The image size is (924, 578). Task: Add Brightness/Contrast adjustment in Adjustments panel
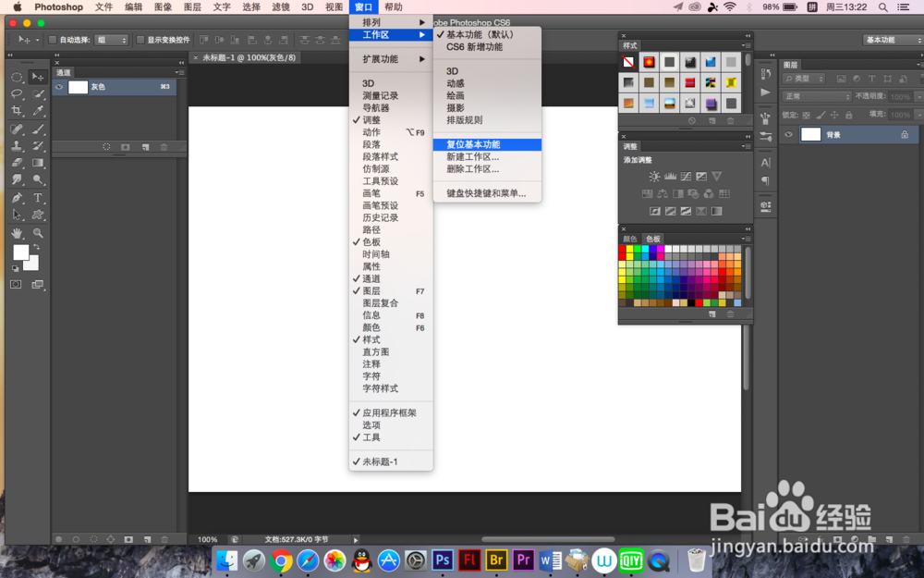(x=654, y=177)
